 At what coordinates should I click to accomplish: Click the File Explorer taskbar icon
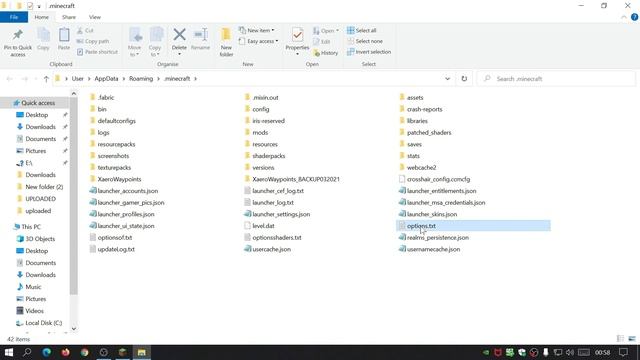(141, 352)
